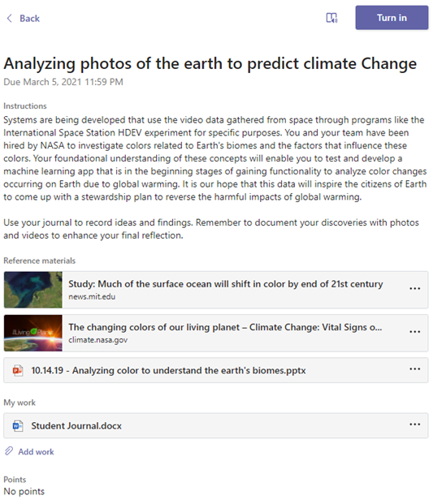Open more options for Student Journal.docx
This screenshot has width=442, height=504.
click(414, 424)
